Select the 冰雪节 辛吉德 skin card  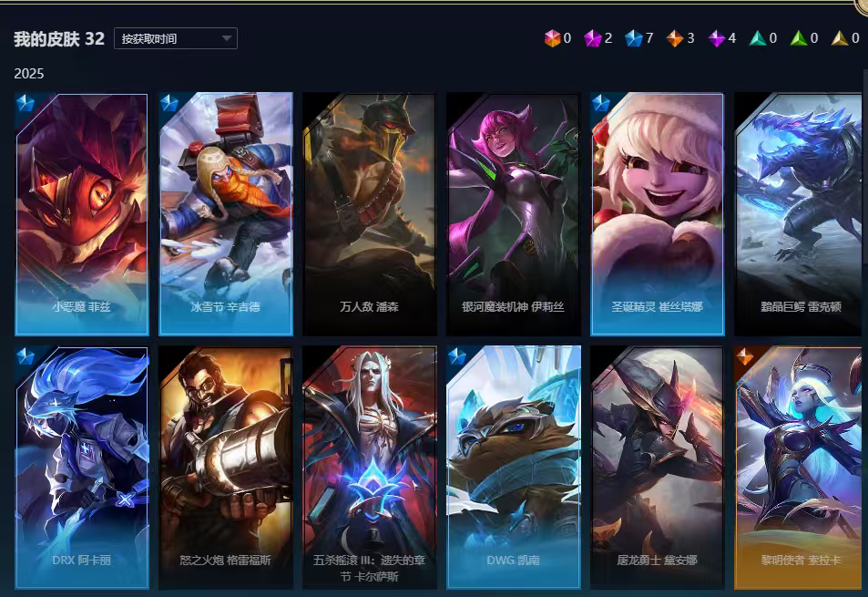click(x=225, y=214)
